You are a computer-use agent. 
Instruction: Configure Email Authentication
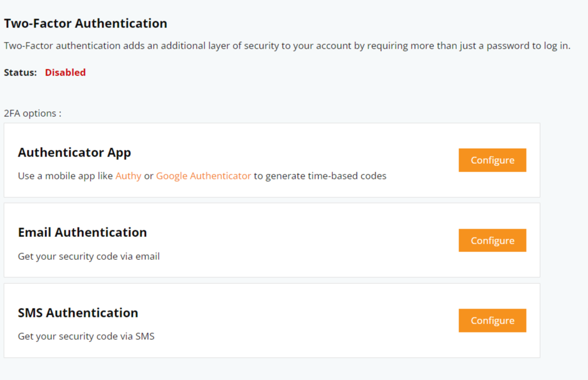pos(492,240)
